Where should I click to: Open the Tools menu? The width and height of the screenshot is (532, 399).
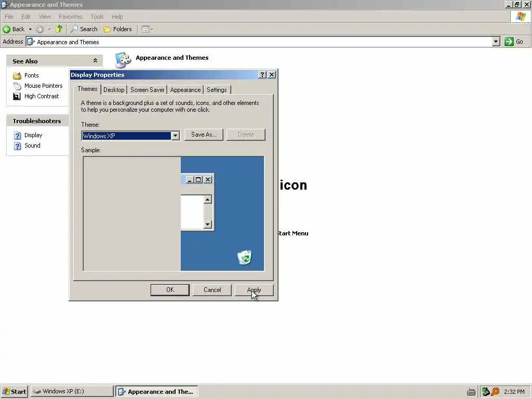click(97, 17)
